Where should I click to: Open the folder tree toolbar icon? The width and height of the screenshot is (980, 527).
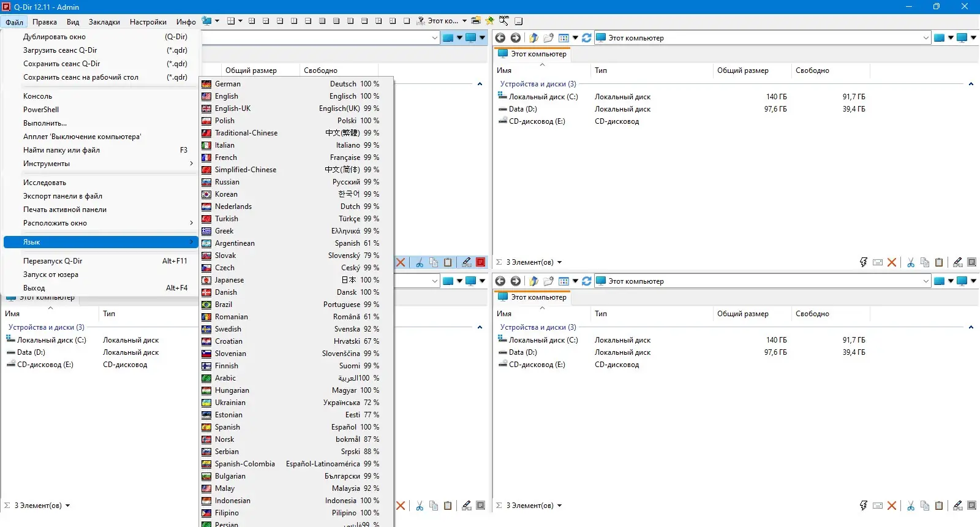(x=476, y=21)
